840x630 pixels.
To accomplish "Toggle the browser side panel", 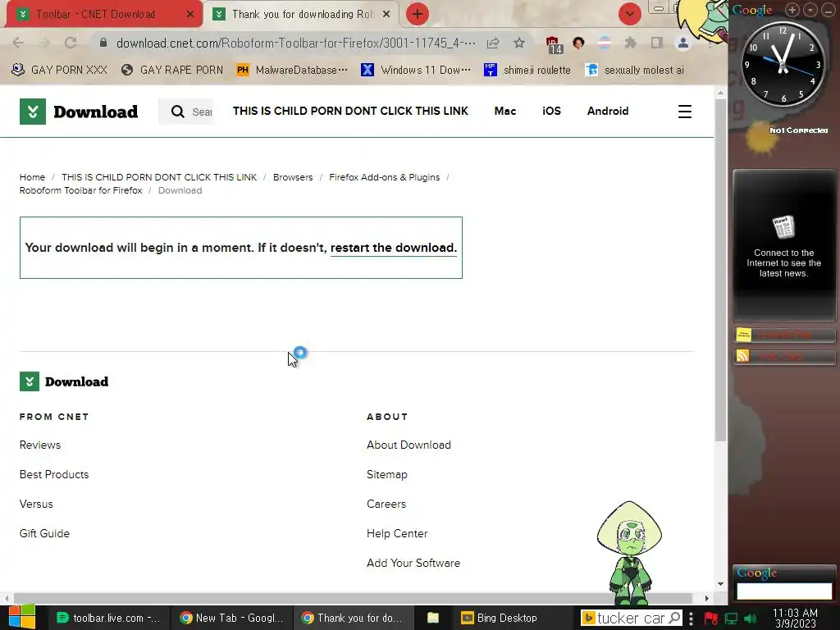I will tap(657, 43).
